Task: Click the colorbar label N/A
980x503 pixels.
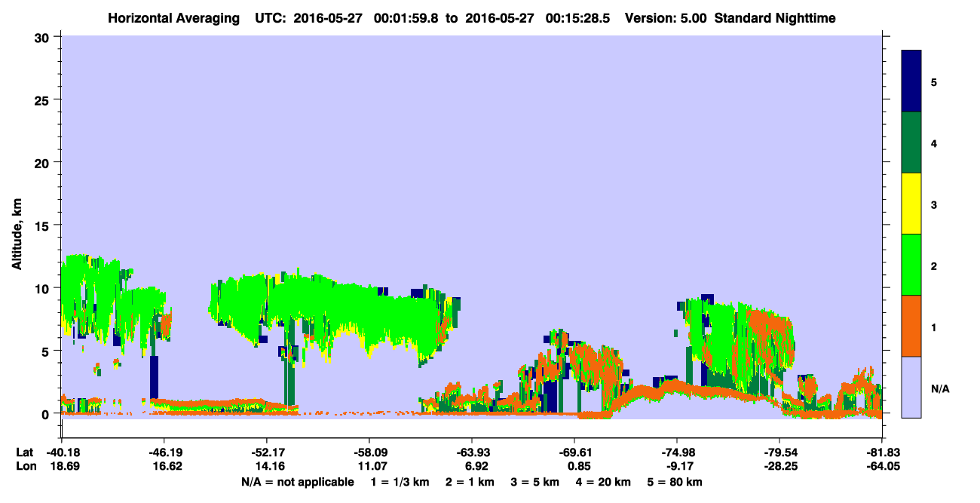Action: pyautogui.click(x=939, y=388)
